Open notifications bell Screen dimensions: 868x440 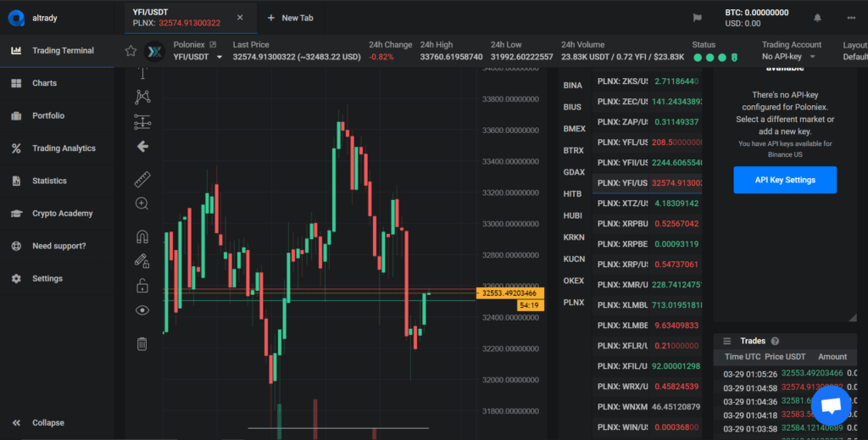[817, 18]
